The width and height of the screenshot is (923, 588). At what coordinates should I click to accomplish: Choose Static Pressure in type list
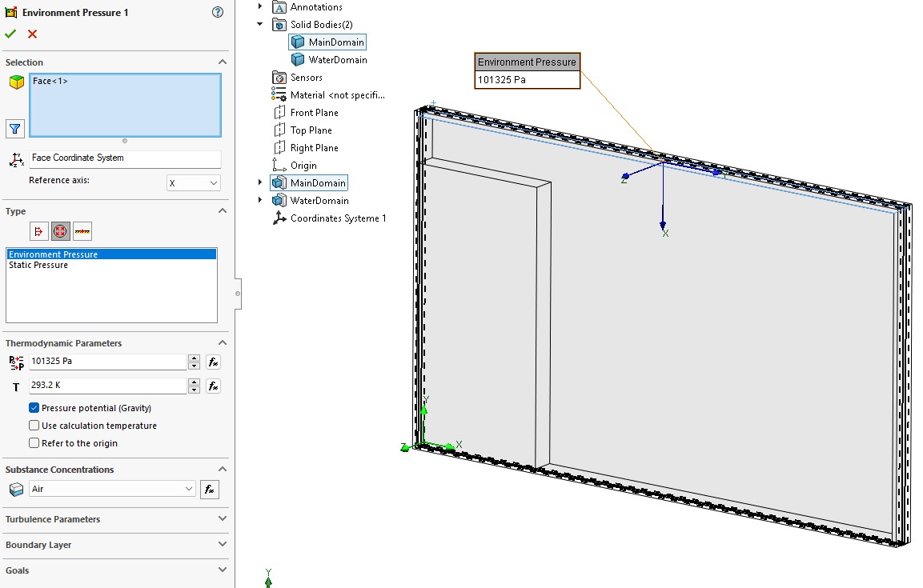click(x=38, y=265)
